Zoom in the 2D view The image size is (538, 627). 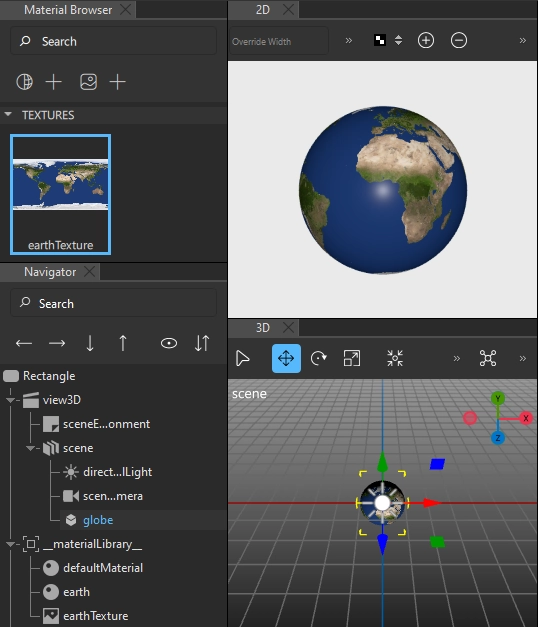tap(426, 40)
